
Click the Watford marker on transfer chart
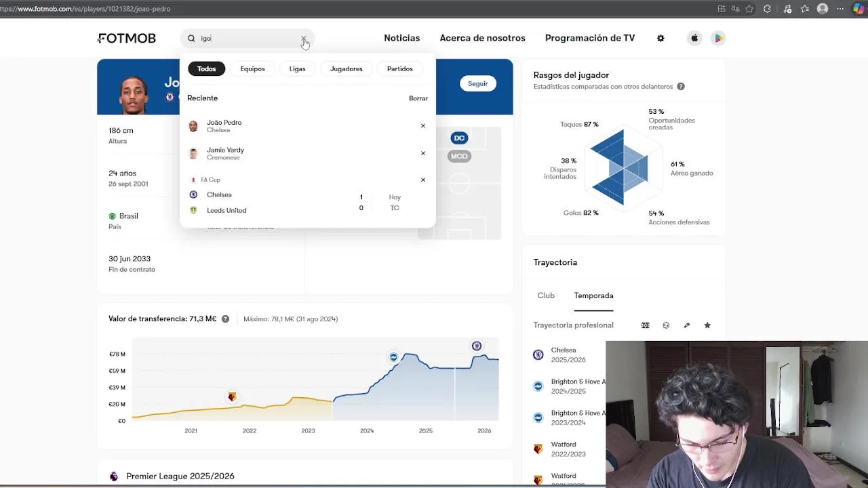tap(232, 396)
